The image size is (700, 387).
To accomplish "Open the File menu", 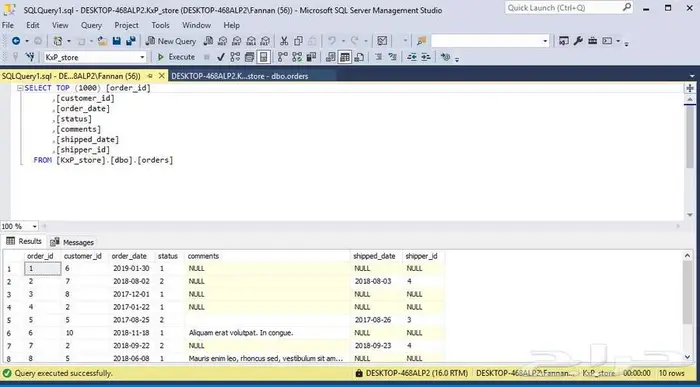I will click(x=8, y=25).
